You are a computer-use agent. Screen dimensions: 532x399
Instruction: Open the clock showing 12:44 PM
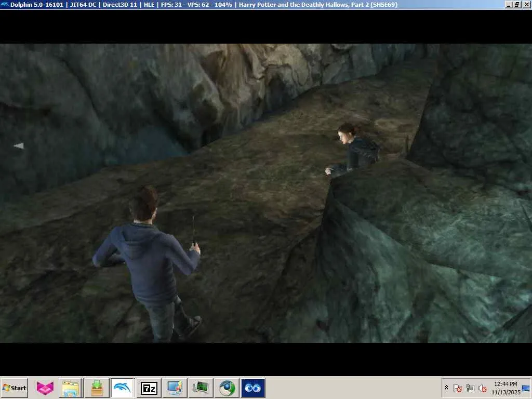(x=506, y=388)
